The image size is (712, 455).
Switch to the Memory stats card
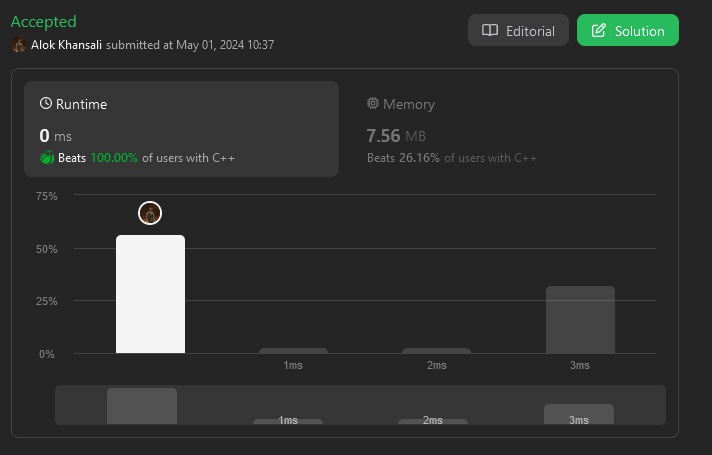coord(500,129)
